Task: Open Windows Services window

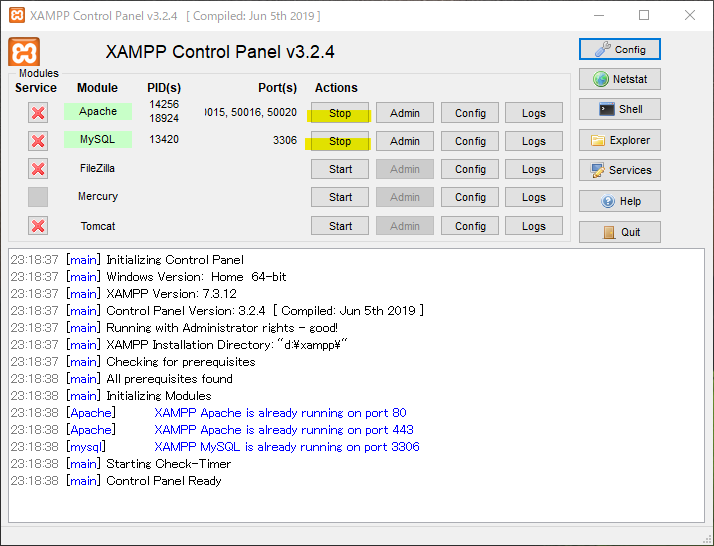Action: click(620, 170)
